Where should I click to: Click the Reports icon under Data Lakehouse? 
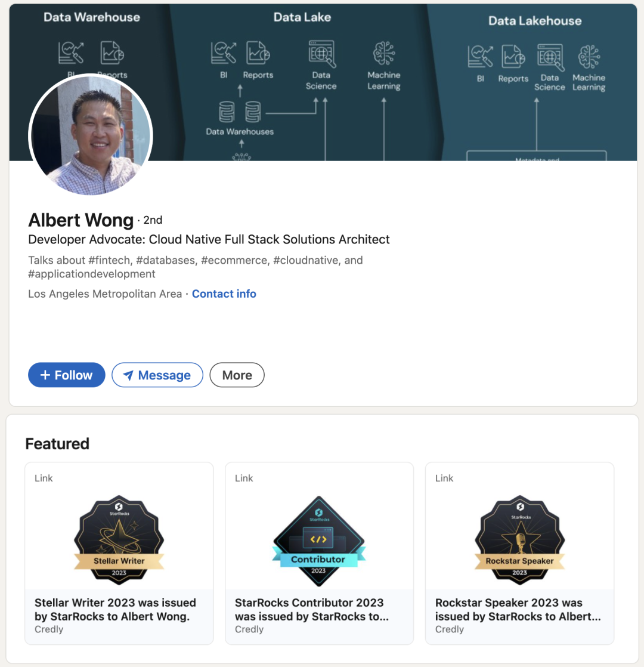coord(513,56)
